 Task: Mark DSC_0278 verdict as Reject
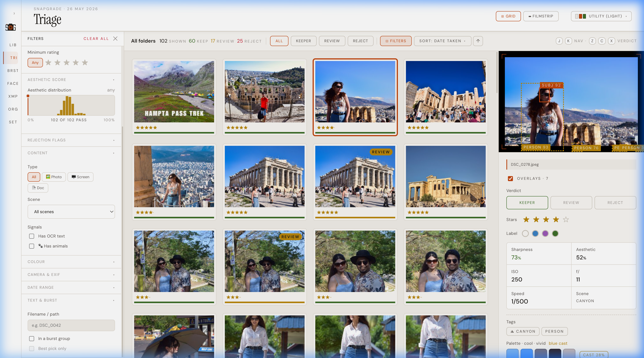pyautogui.click(x=615, y=203)
